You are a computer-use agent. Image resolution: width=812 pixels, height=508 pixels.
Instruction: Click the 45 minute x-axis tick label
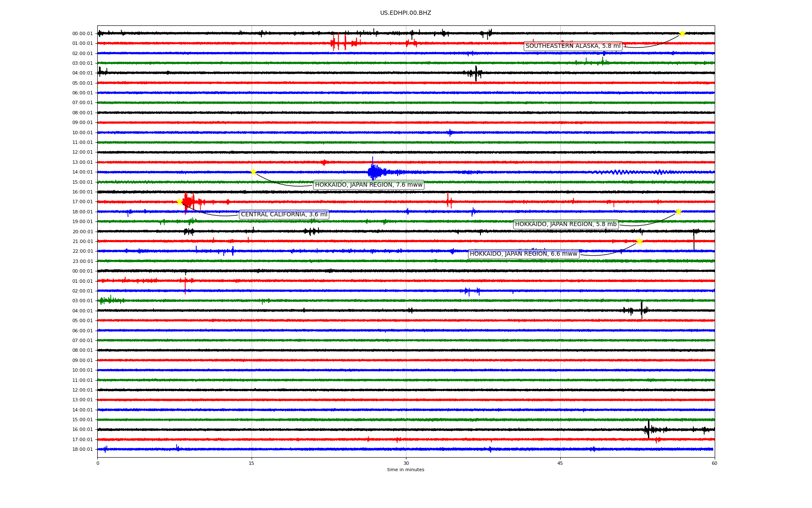tap(560, 463)
